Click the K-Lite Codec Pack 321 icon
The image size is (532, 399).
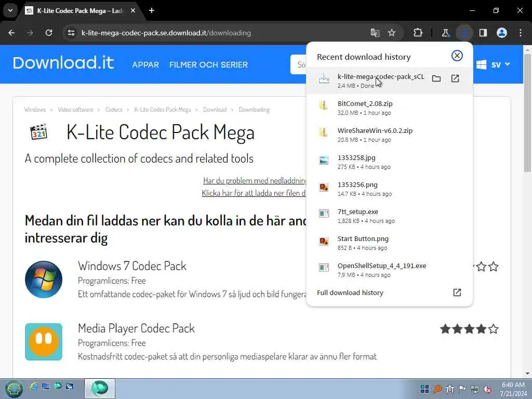(x=38, y=132)
